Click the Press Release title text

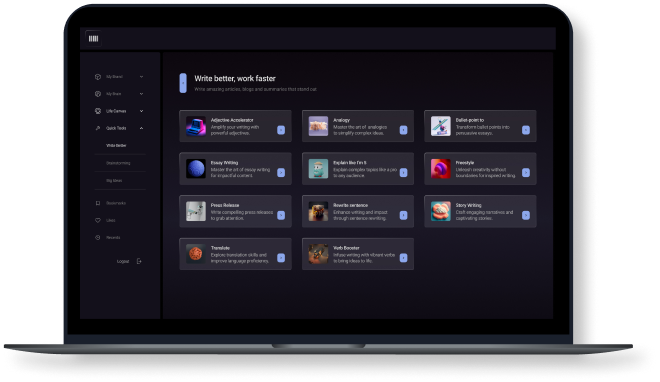coord(225,205)
